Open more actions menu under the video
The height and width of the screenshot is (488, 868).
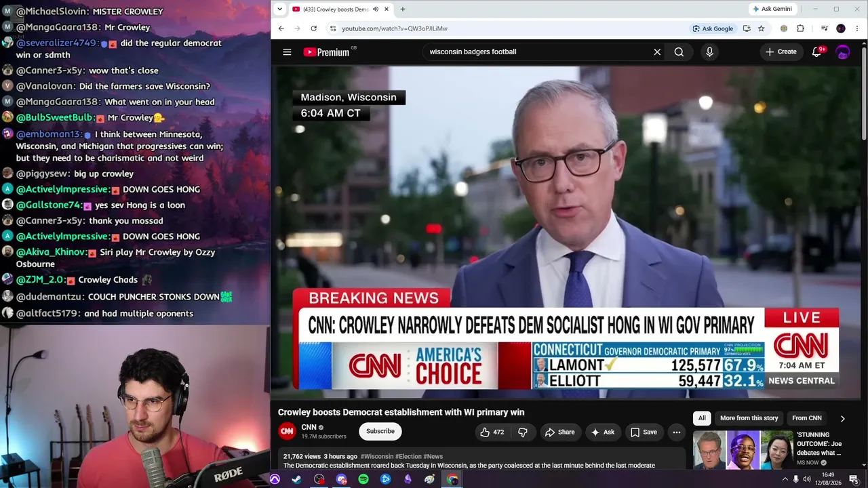(676, 432)
